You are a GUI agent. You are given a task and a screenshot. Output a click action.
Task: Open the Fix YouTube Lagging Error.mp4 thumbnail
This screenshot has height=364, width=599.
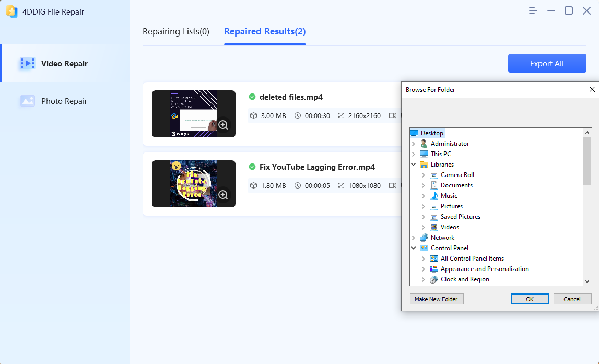(x=194, y=184)
